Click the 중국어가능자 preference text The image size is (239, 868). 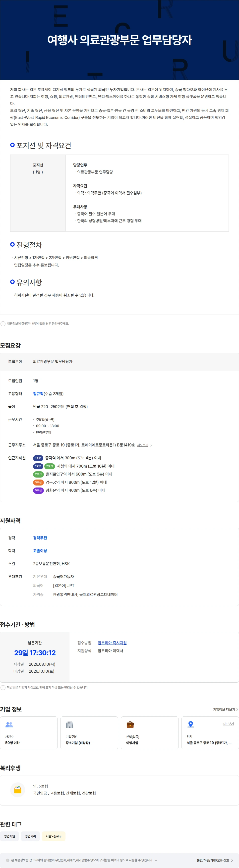click(x=63, y=577)
